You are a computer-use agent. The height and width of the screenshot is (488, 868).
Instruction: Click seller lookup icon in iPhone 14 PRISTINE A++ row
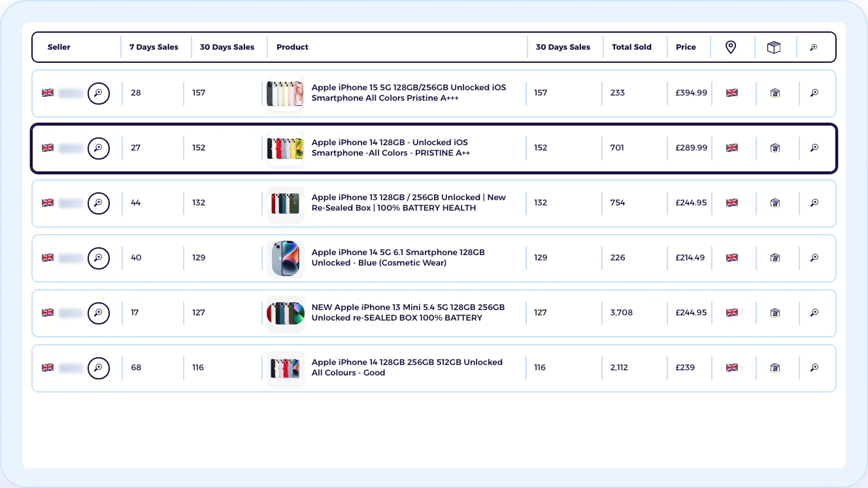(x=99, y=148)
